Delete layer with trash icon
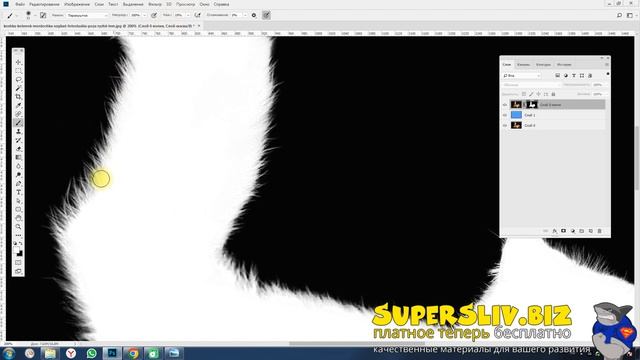This screenshot has width=640, height=360. 600,231
